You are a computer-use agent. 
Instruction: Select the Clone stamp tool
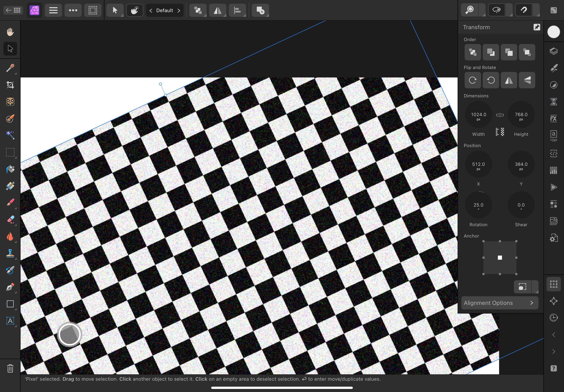(x=10, y=253)
